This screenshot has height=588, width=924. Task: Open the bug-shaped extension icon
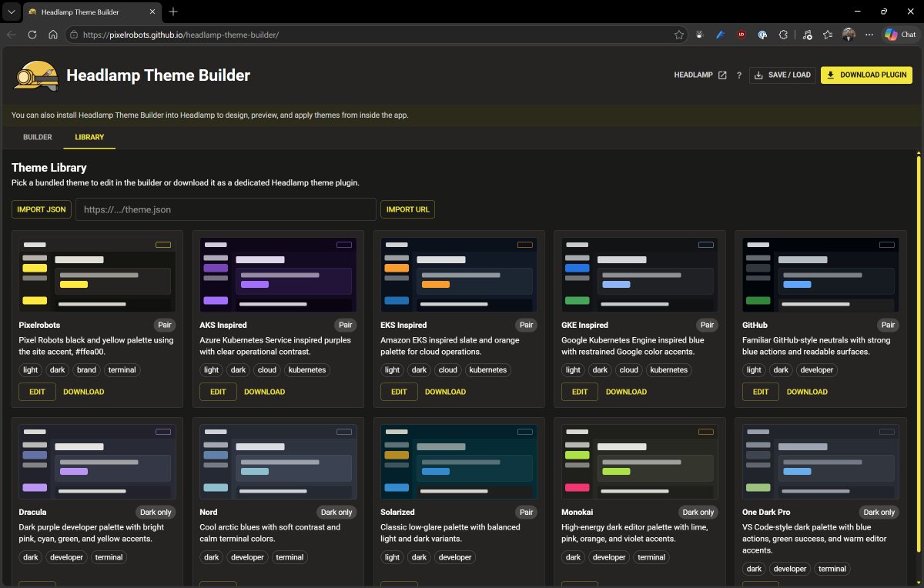click(x=700, y=35)
